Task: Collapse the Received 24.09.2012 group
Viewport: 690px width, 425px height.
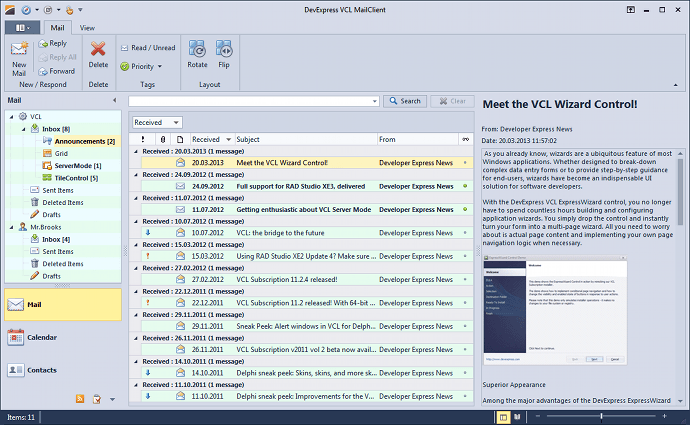Action: coord(136,175)
